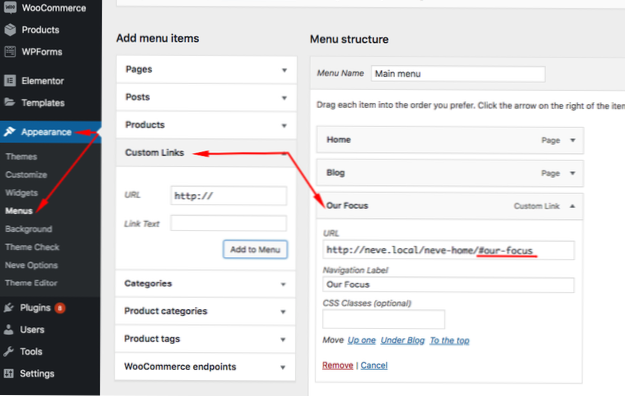The width and height of the screenshot is (625, 396).
Task: Open the Widgets submenu item
Action: (x=22, y=193)
